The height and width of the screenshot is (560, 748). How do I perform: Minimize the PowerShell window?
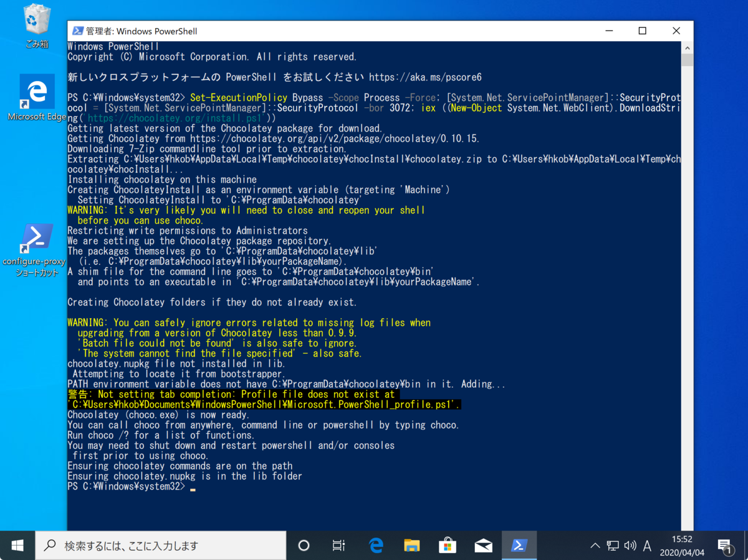tap(608, 31)
